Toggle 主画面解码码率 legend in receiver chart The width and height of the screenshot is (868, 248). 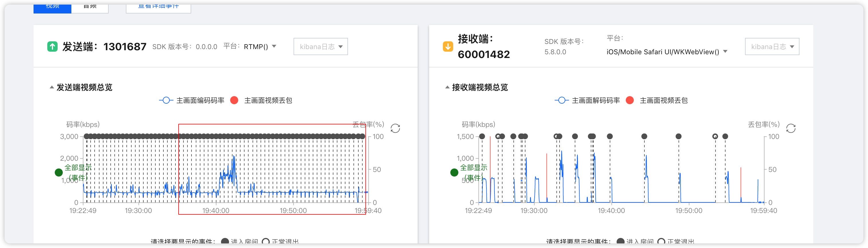pyautogui.click(x=587, y=100)
